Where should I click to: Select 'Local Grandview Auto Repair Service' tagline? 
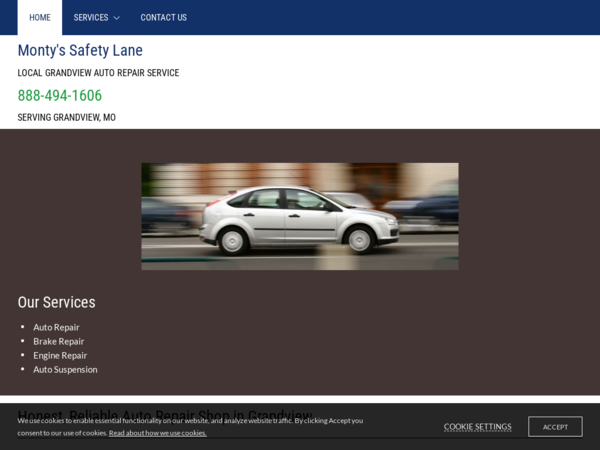(x=98, y=73)
